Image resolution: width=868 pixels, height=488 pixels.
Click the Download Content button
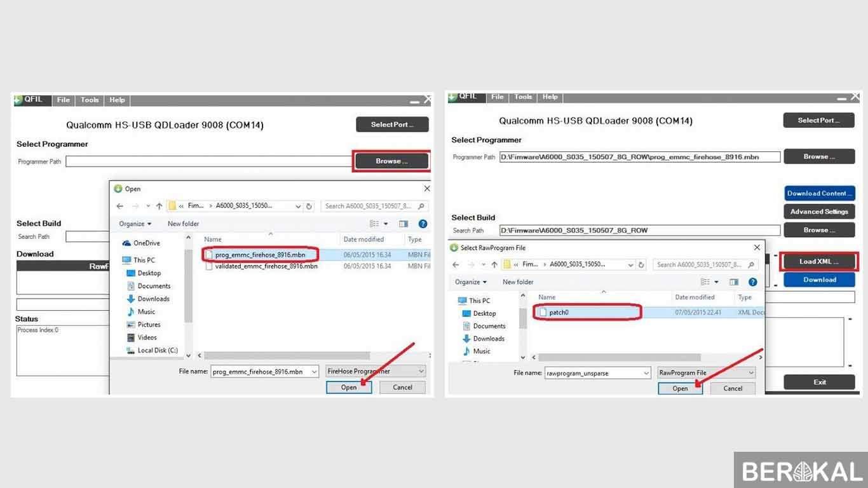tap(819, 193)
